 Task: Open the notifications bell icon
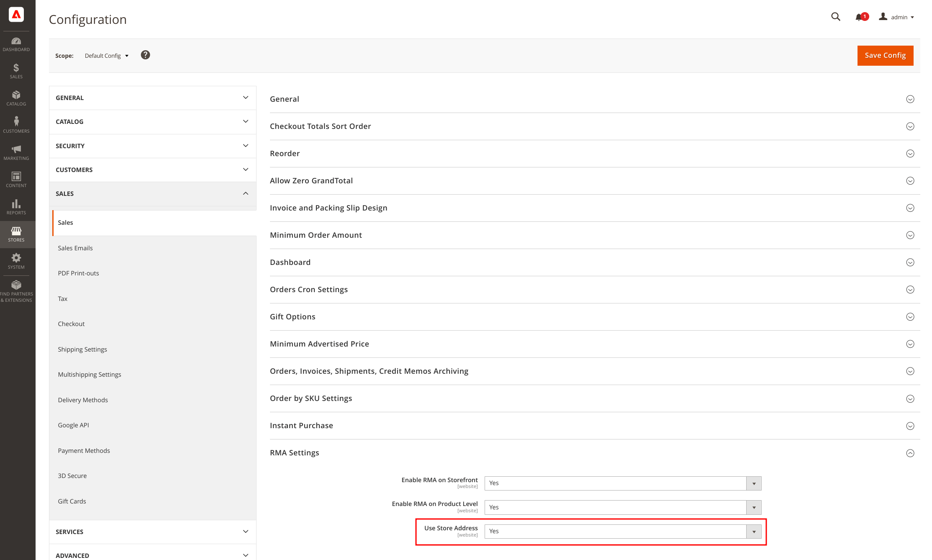859,17
